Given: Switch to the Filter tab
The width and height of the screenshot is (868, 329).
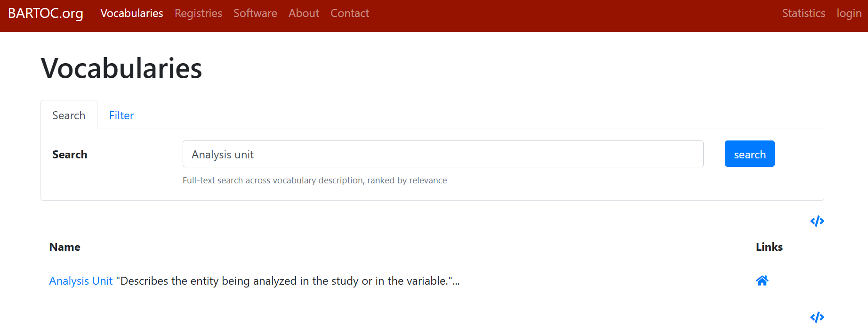Looking at the screenshot, I should [x=121, y=115].
